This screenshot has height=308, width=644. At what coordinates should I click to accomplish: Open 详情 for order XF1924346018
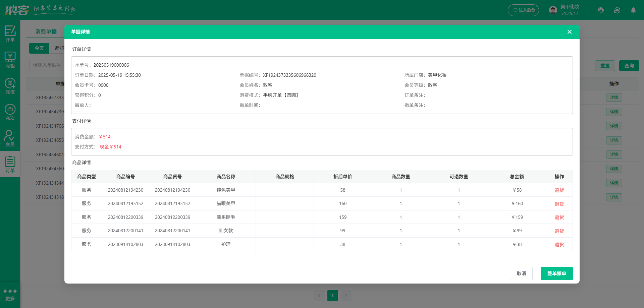tap(614, 155)
